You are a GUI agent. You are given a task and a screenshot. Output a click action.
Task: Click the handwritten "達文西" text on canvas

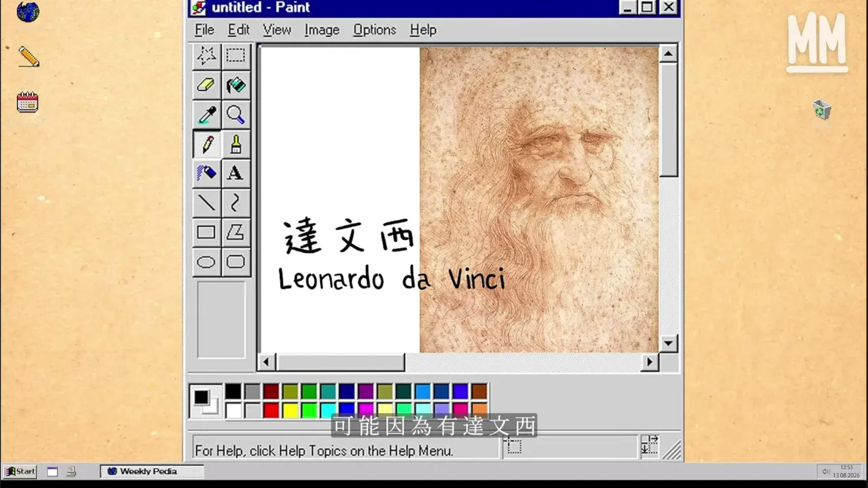(x=349, y=237)
